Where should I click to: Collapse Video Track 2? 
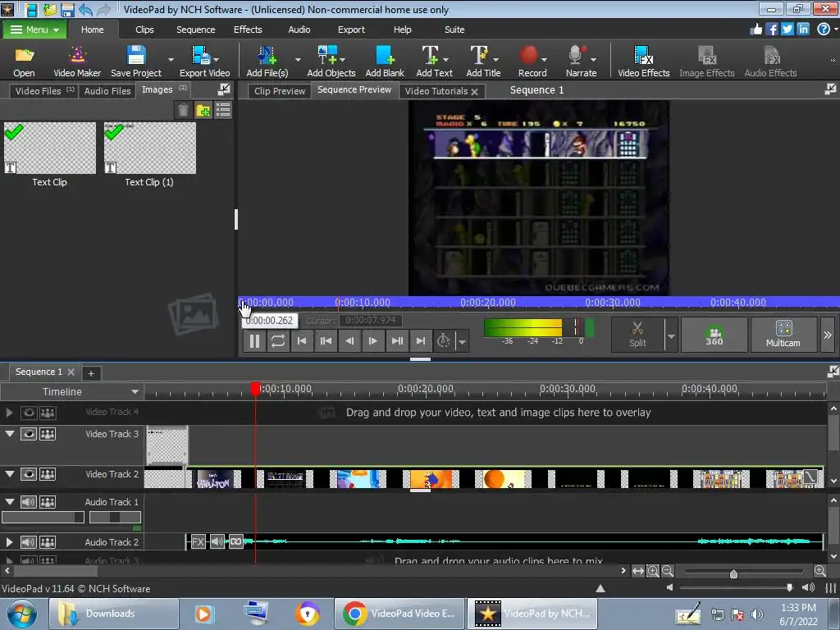[10, 474]
